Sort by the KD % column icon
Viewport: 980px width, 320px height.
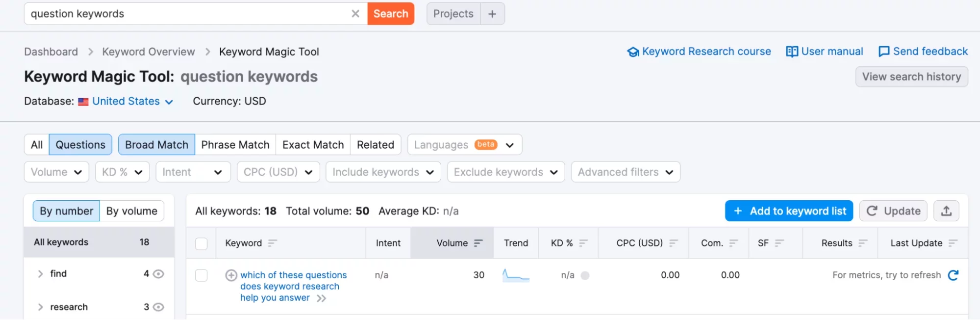[x=583, y=243]
